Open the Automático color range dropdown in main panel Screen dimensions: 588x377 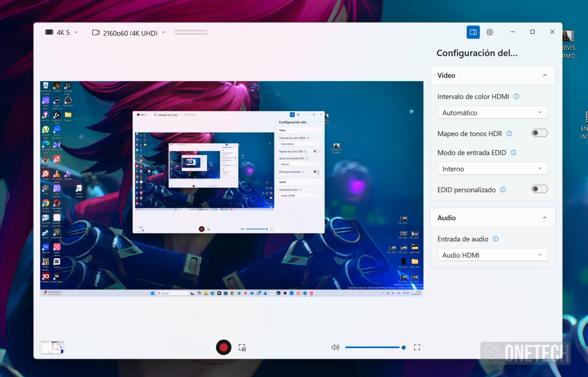[493, 112]
